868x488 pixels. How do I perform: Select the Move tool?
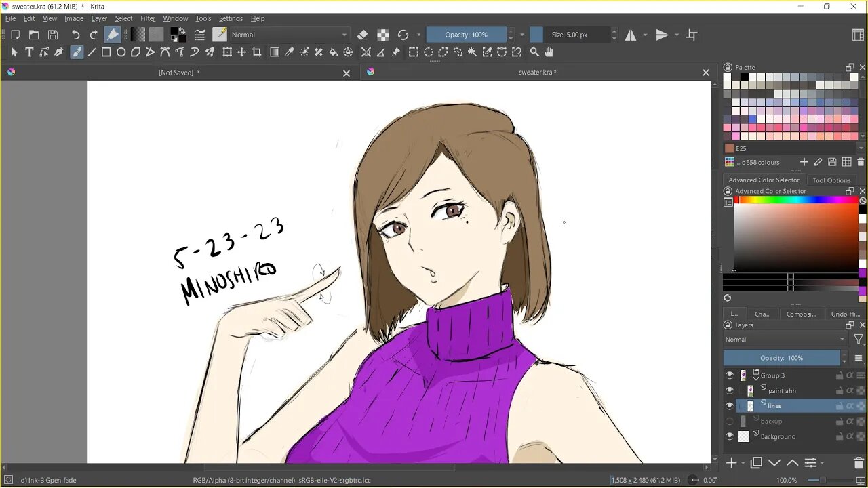[242, 52]
